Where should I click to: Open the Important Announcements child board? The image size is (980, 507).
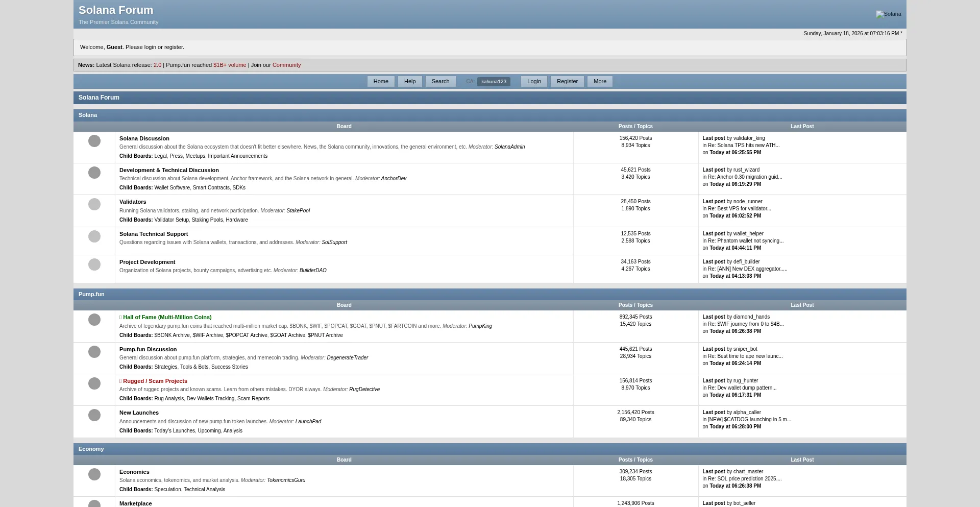(x=237, y=156)
